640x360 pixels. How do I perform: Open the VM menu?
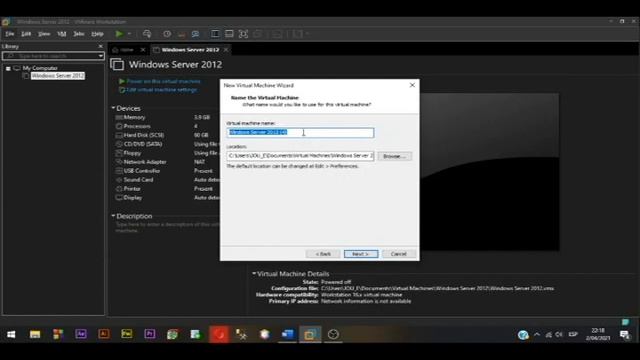pyautogui.click(x=62, y=34)
